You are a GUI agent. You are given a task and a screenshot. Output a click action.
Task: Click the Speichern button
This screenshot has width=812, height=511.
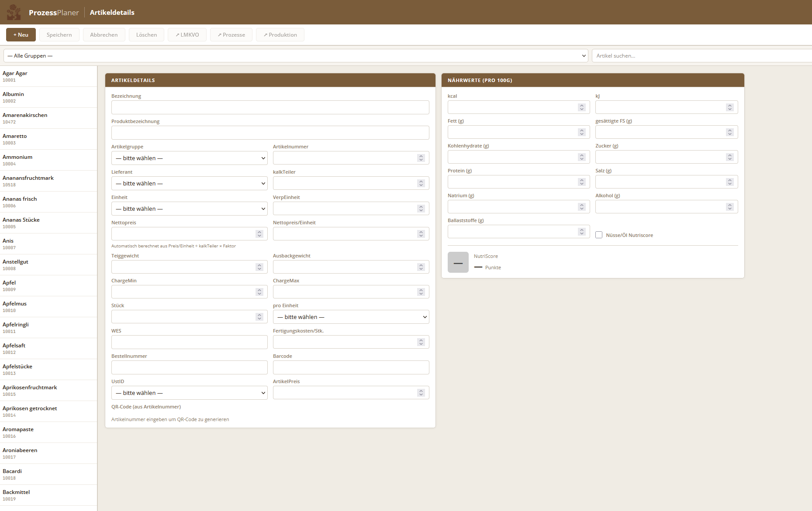[x=59, y=35]
